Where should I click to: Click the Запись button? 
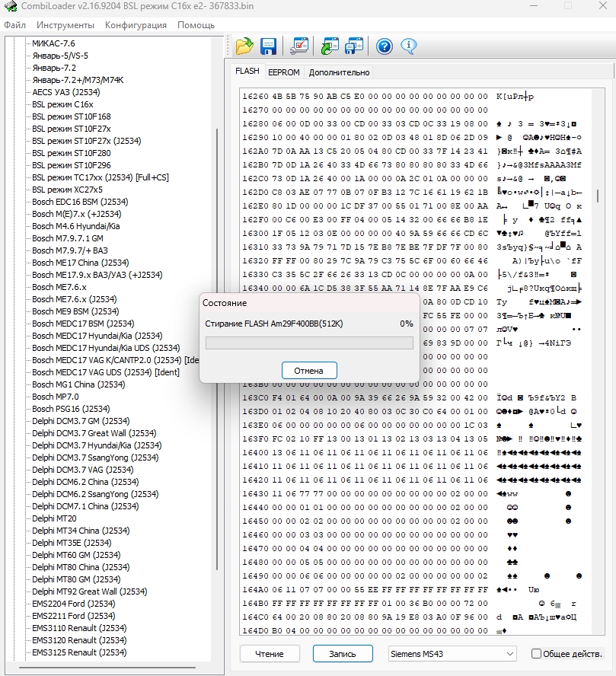pyautogui.click(x=343, y=654)
